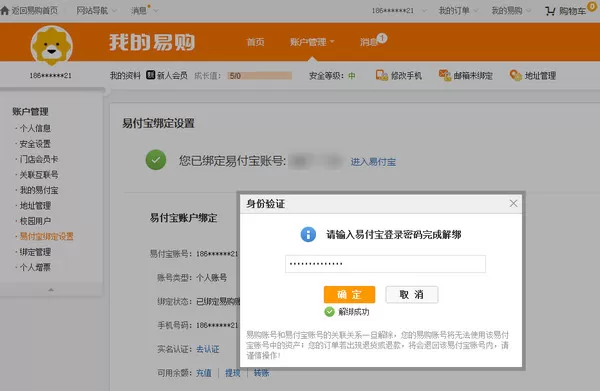Open 消息 in the orange navigation bar
This screenshot has width=600, height=391.
tap(368, 42)
